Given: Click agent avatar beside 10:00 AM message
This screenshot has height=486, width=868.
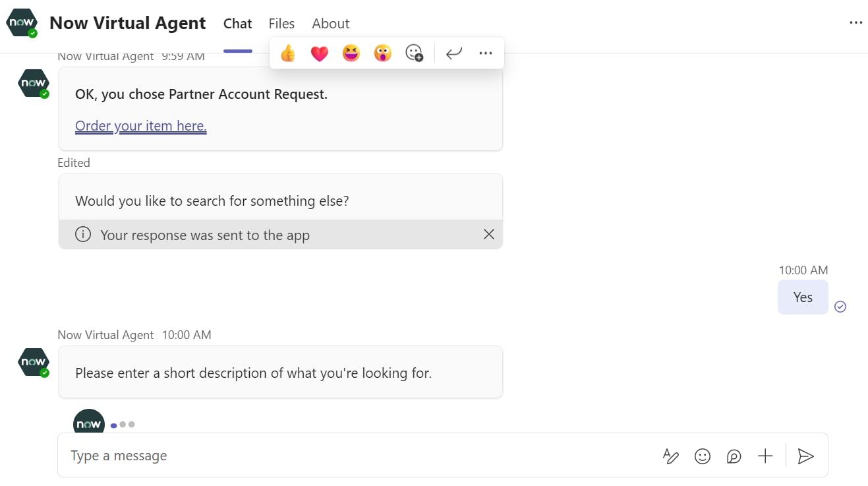Looking at the screenshot, I should (x=34, y=363).
